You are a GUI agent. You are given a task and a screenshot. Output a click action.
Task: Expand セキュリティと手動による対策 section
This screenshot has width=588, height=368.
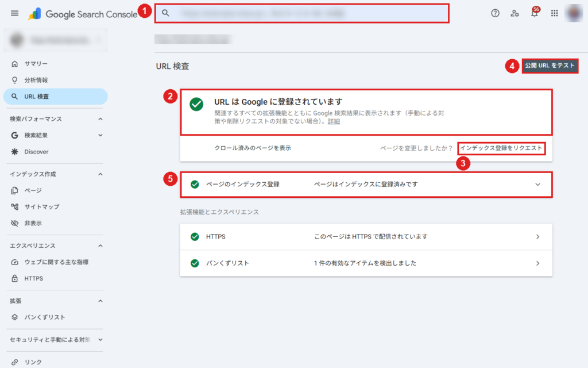(100, 339)
